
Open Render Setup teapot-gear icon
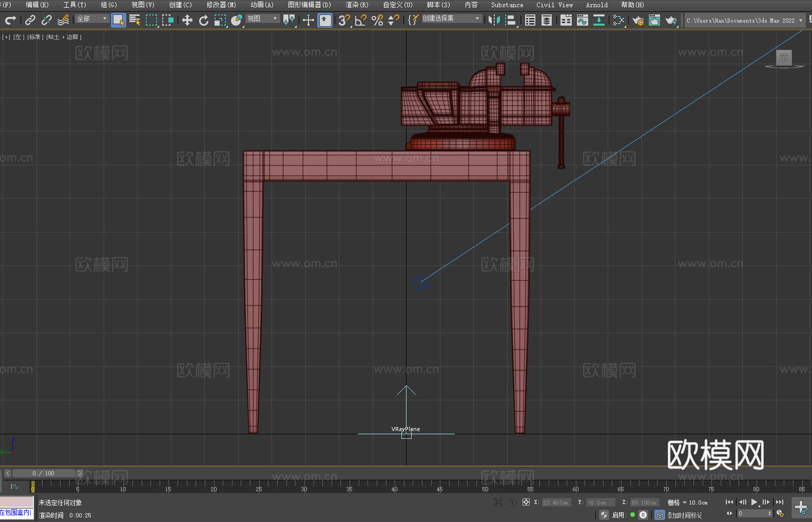pyautogui.click(x=638, y=20)
